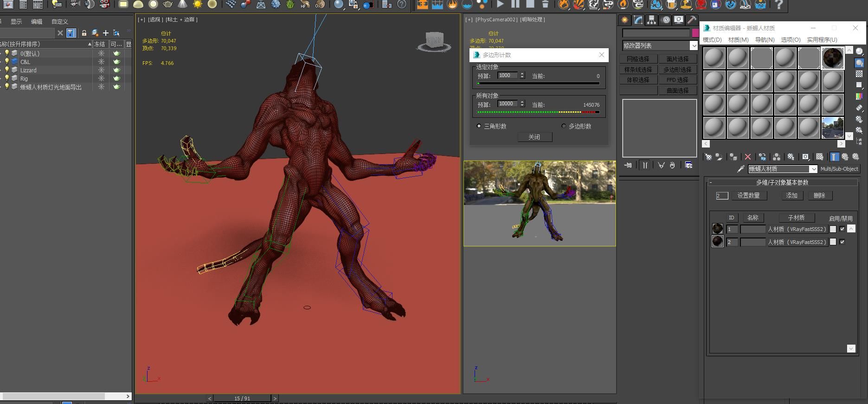Click the teapot icon in top toolbar

167,5
